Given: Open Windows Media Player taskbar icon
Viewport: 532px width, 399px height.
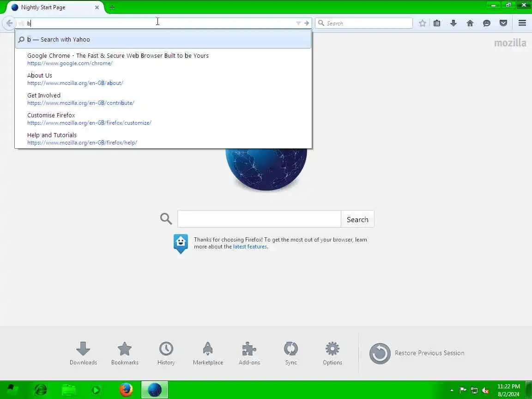Looking at the screenshot, I should (x=96, y=390).
